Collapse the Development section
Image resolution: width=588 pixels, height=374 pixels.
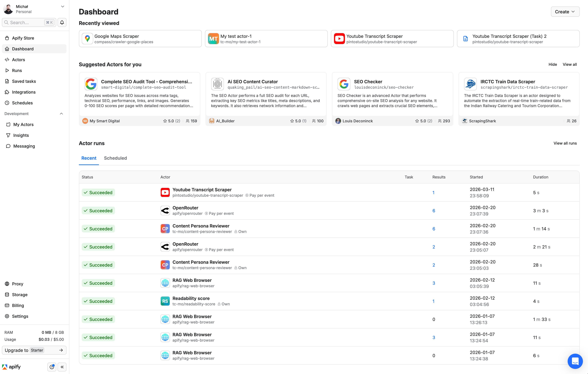click(61, 113)
